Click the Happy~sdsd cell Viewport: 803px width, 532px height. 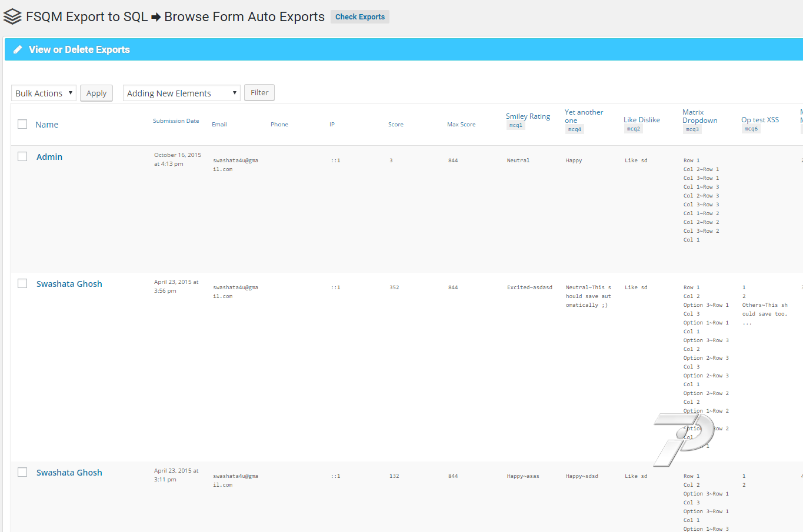[582, 476]
